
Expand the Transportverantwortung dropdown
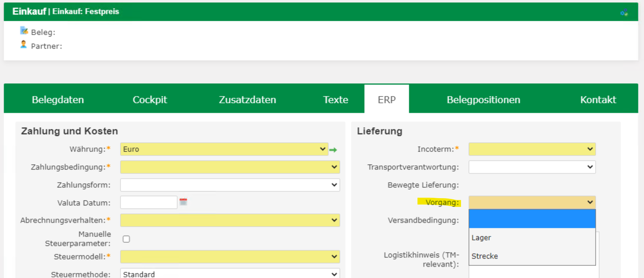click(532, 167)
